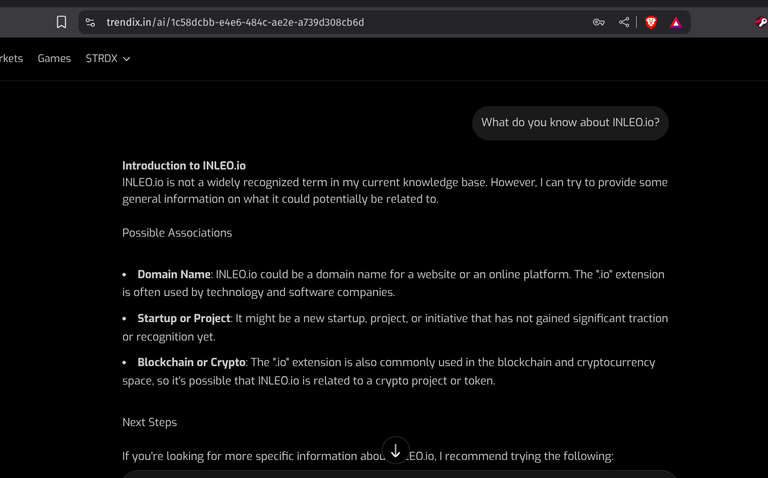The width and height of the screenshot is (768, 478).
Task: Click the 'Possible Associations' heading
Action: (177, 233)
